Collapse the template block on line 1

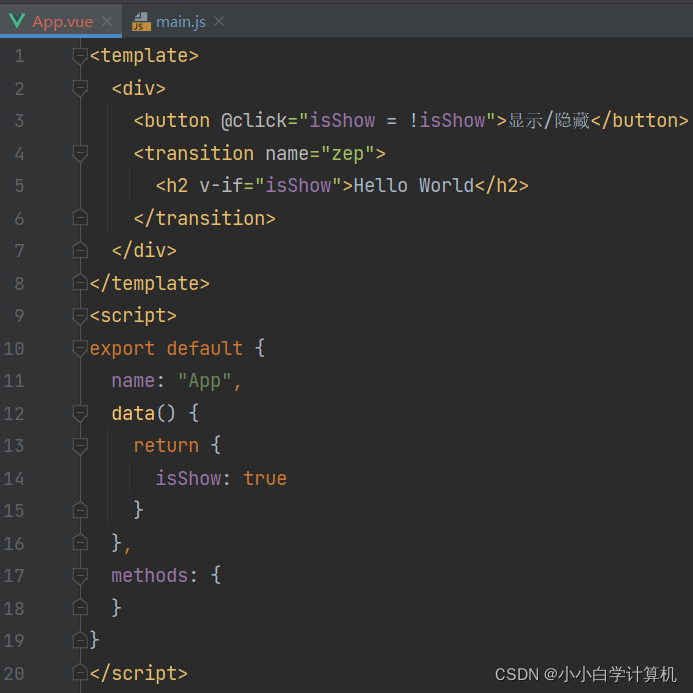(80, 56)
